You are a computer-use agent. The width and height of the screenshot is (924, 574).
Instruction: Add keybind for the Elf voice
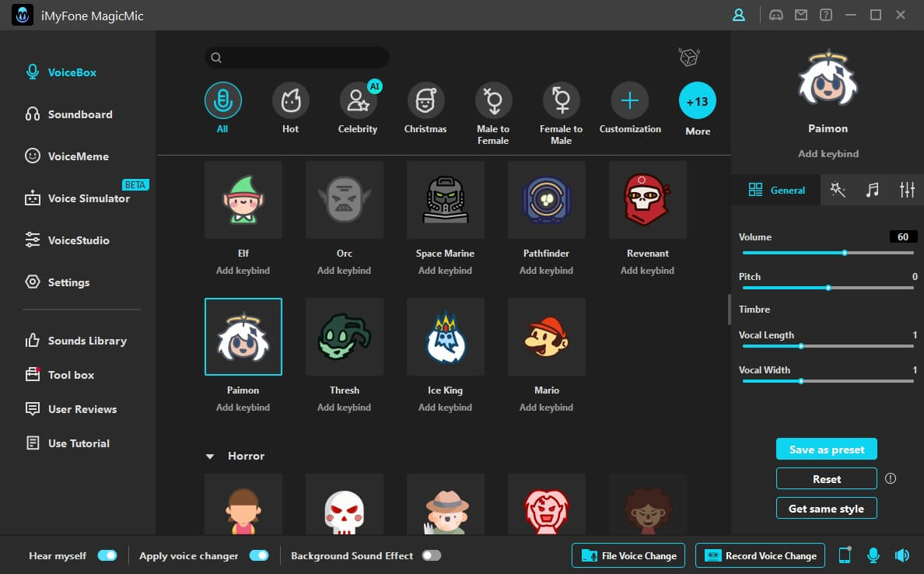click(x=243, y=271)
